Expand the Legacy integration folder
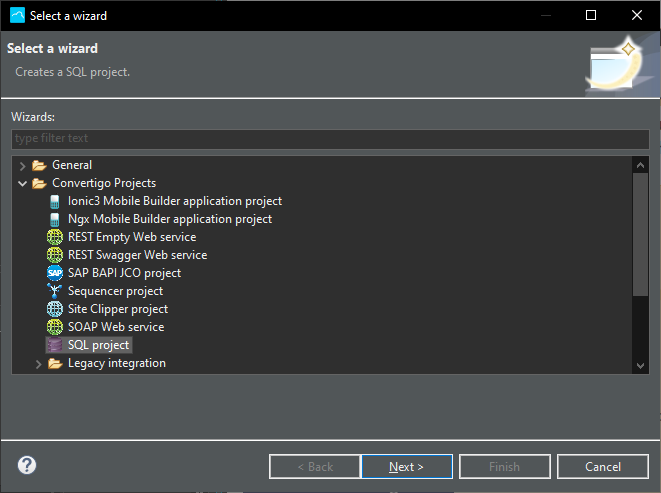The width and height of the screenshot is (661, 493). click(x=38, y=364)
